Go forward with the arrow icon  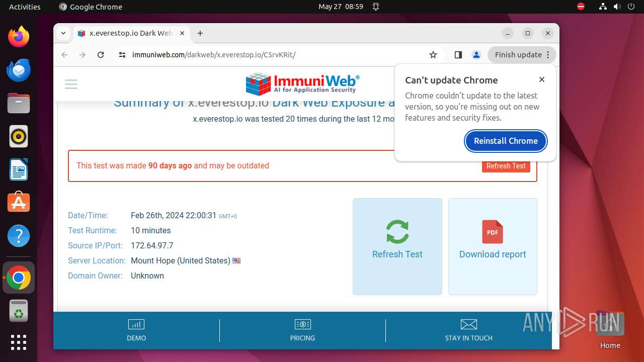[83, 55]
